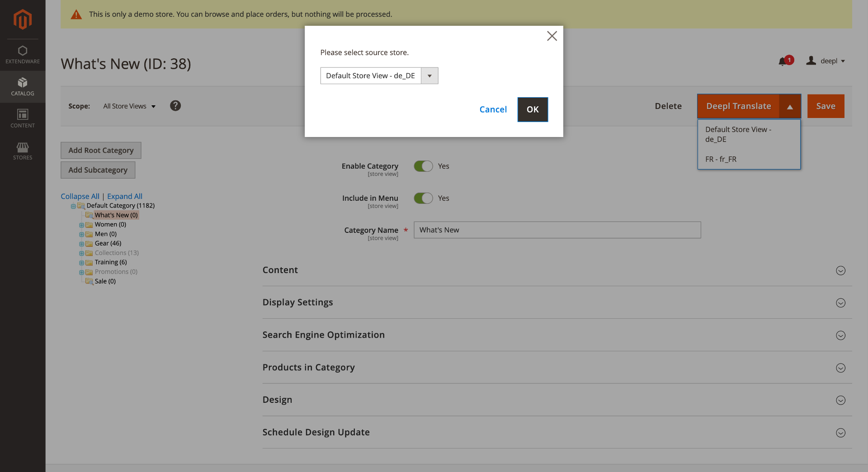Click the scope help question icon
868x472 pixels.
175,106
